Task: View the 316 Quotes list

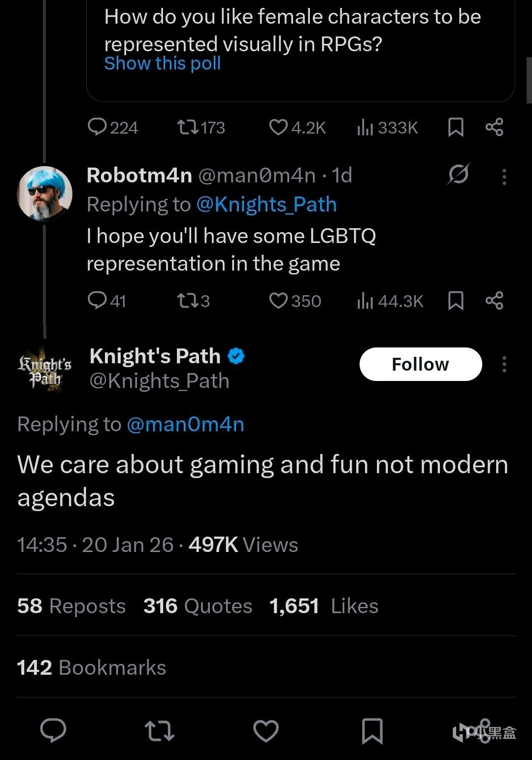Action: 198,606
